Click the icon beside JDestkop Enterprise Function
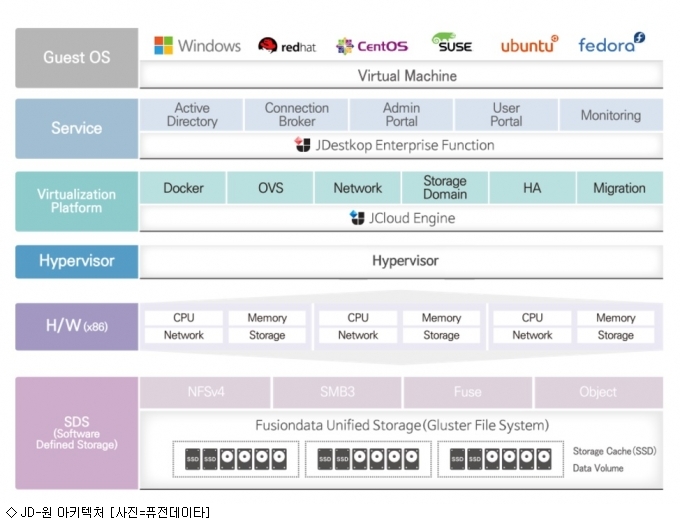 pos(303,144)
